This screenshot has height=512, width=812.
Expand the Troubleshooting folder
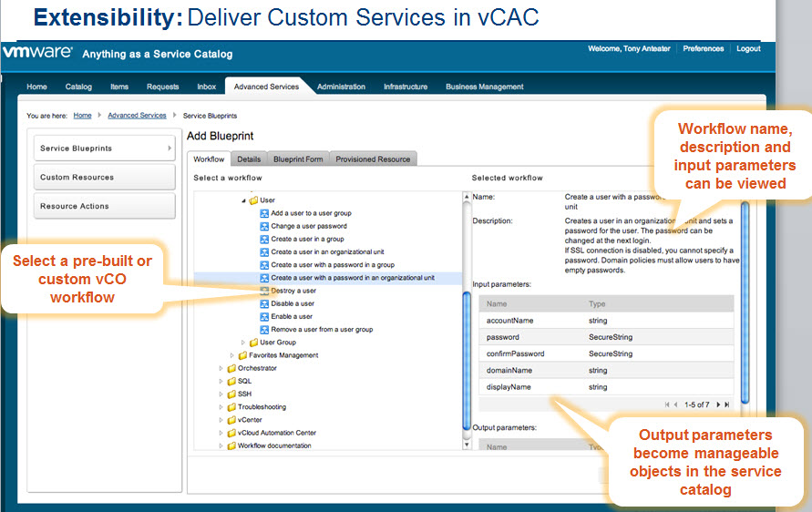click(x=221, y=407)
